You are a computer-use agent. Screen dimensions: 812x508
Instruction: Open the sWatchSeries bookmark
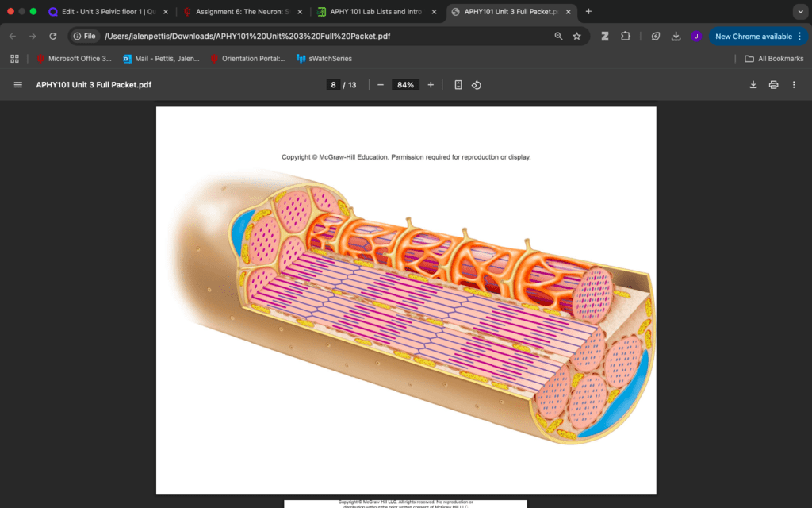(324, 59)
